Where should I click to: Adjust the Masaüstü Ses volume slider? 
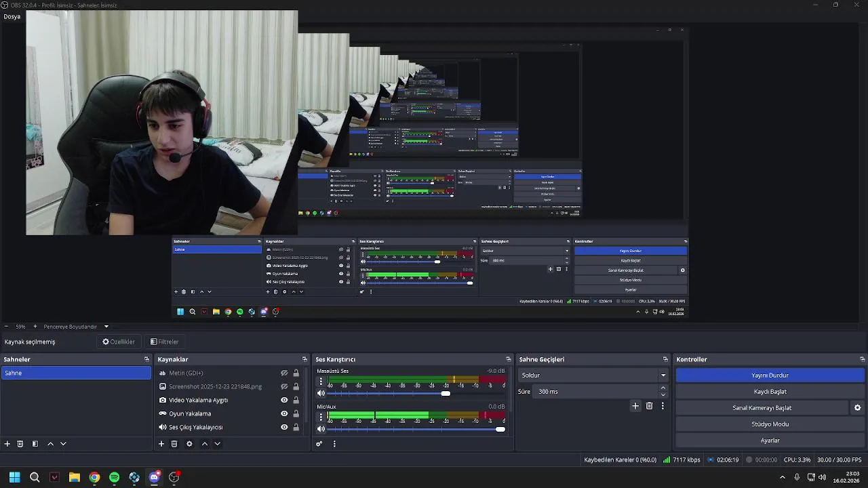point(416,394)
